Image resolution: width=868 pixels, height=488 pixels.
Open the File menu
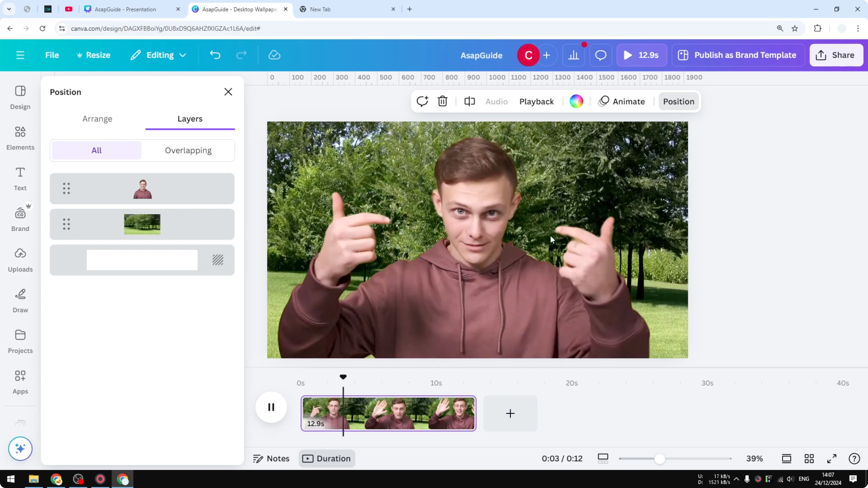click(x=52, y=55)
